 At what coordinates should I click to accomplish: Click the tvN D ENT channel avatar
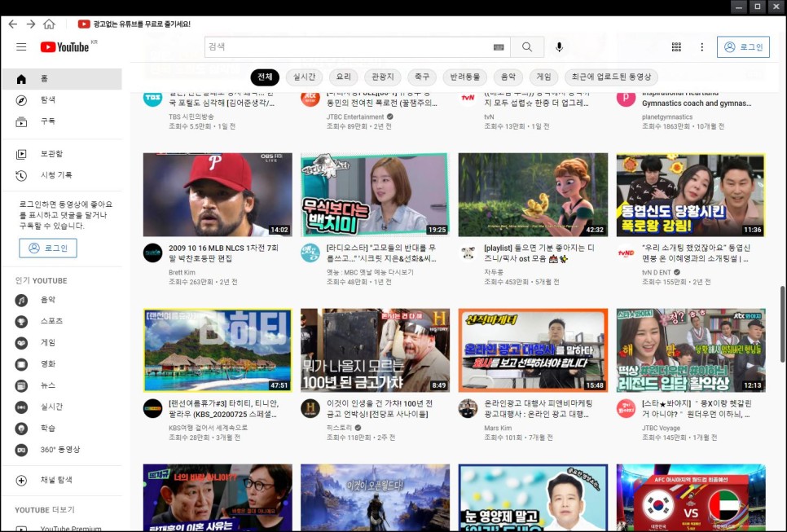pos(626,253)
